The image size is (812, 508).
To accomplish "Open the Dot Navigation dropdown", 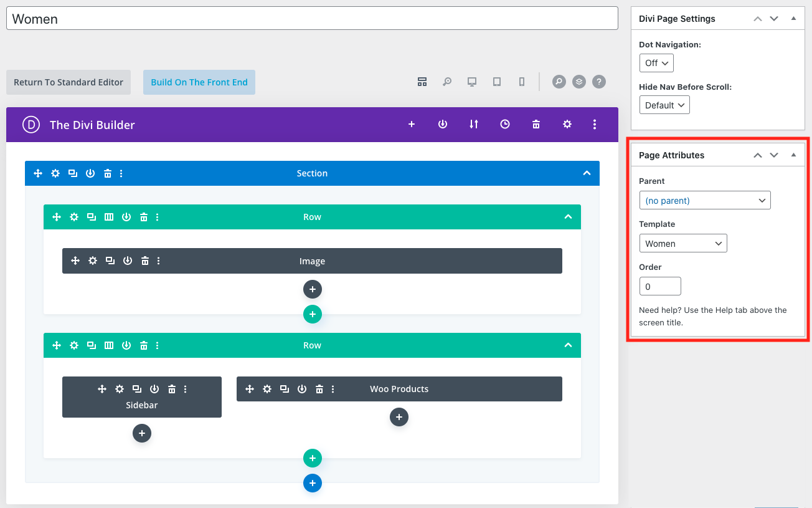I will point(656,63).
